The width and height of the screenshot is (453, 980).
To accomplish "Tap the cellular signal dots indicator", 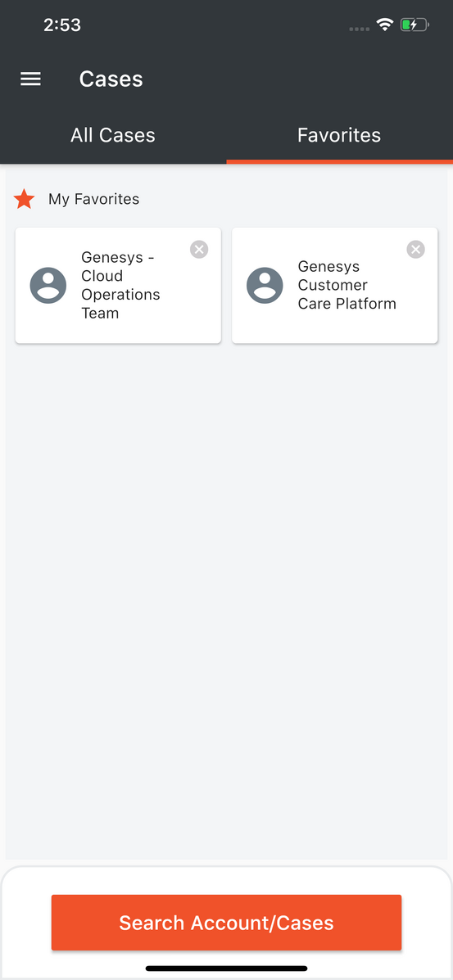I will (359, 29).
